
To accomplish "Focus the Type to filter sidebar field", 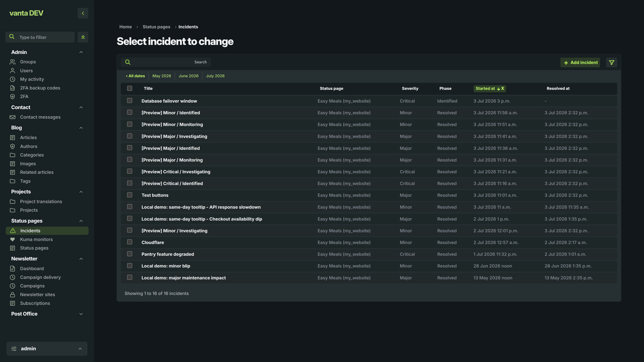I will (x=40, y=37).
